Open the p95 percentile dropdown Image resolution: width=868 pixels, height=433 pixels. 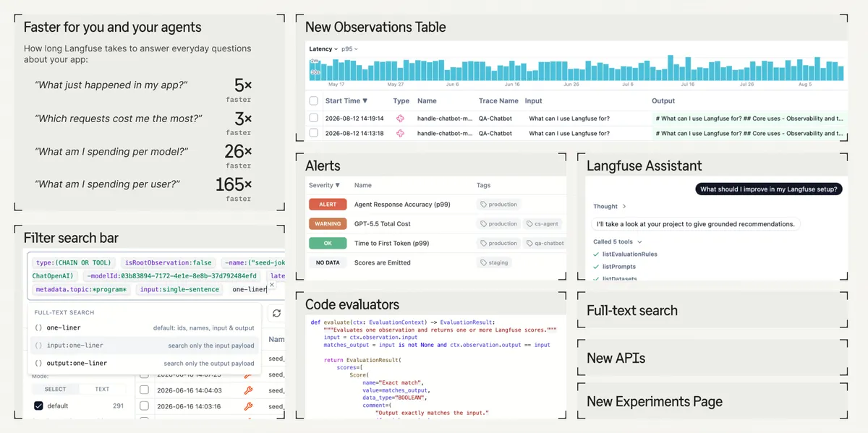coord(350,49)
